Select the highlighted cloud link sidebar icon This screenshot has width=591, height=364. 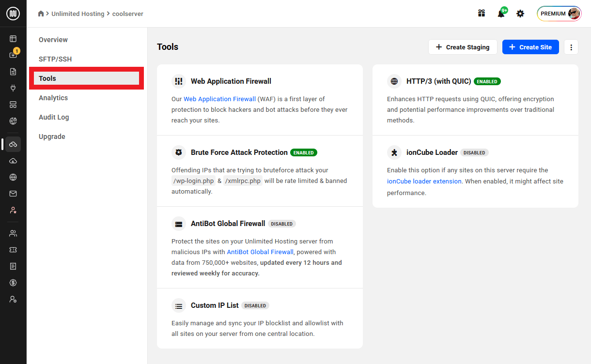13,144
